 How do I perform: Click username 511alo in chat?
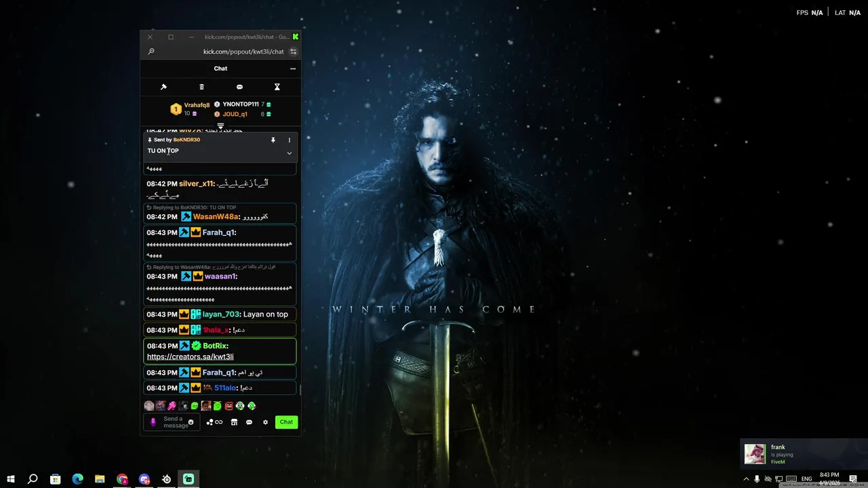[225, 388]
